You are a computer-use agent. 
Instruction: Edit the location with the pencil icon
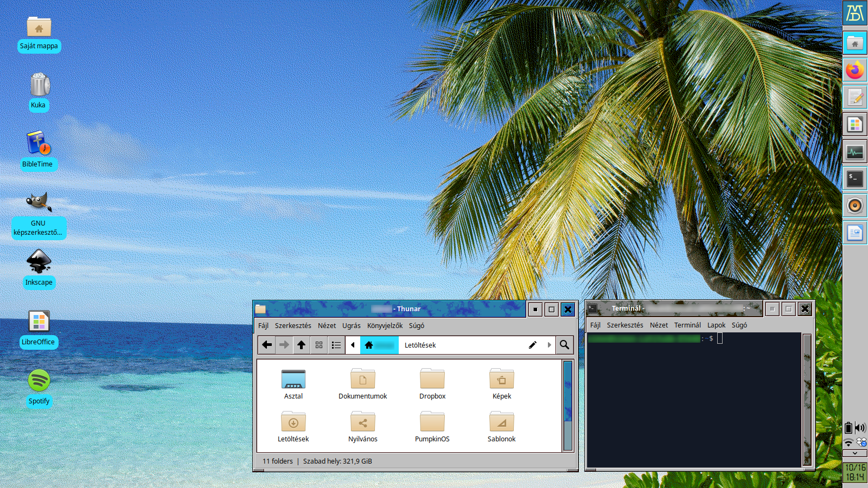tap(533, 345)
